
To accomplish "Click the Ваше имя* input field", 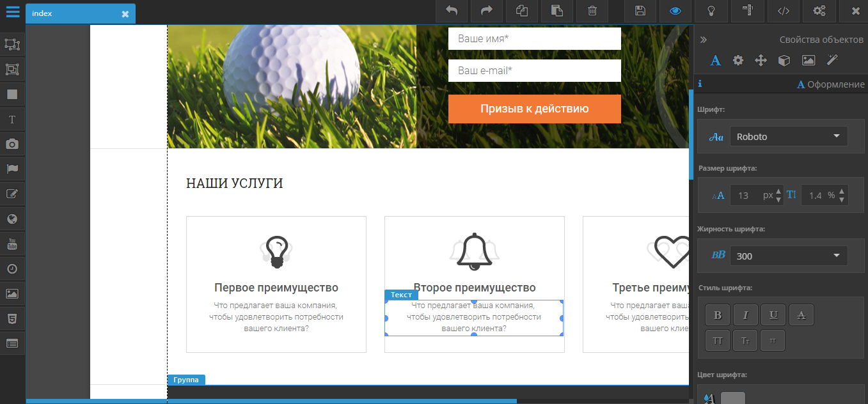I will [535, 38].
